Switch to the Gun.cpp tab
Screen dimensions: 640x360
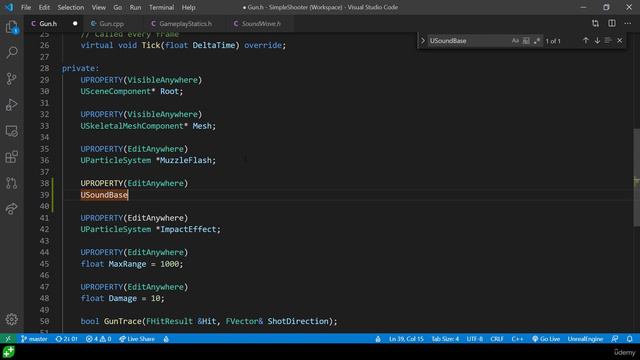click(x=111, y=24)
